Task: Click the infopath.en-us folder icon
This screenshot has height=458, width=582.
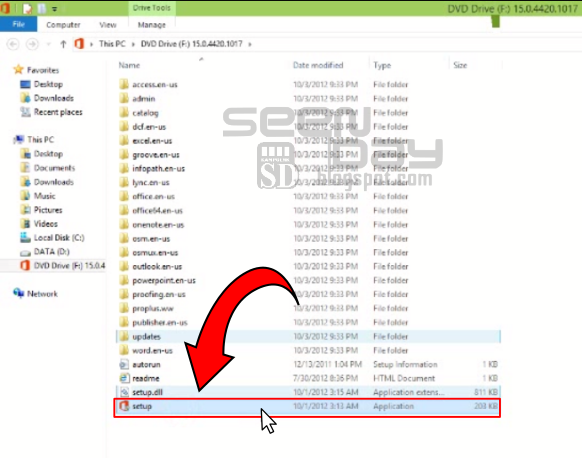Action: 124,169
